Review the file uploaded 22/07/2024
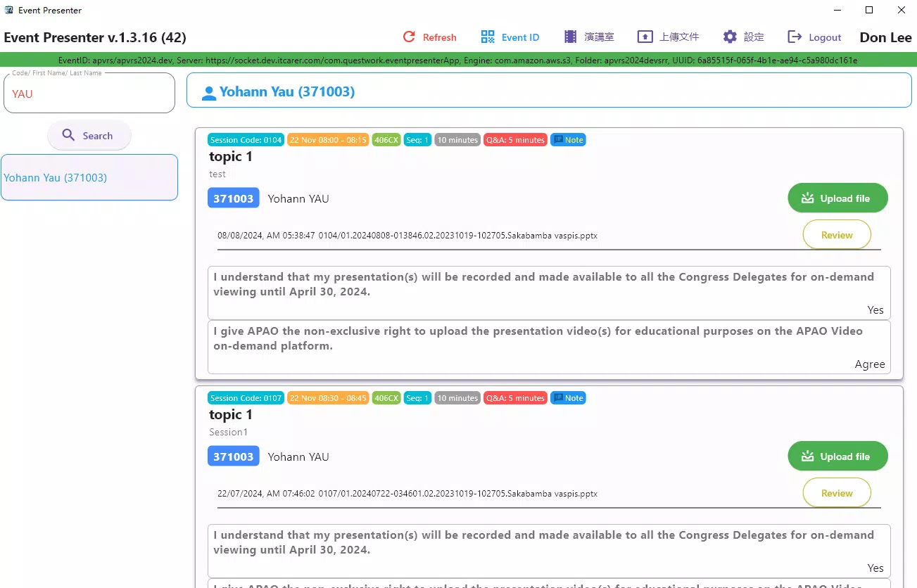This screenshot has width=917, height=588. (x=837, y=493)
